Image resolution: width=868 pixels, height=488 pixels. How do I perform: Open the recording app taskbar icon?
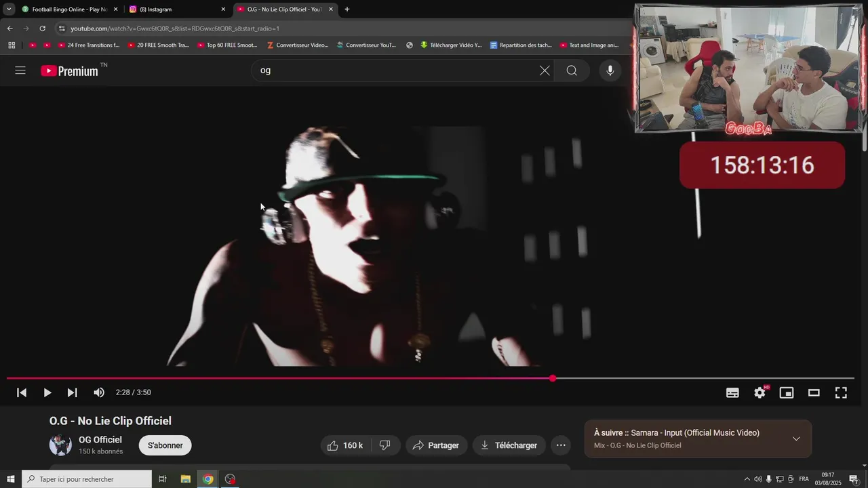click(x=231, y=479)
